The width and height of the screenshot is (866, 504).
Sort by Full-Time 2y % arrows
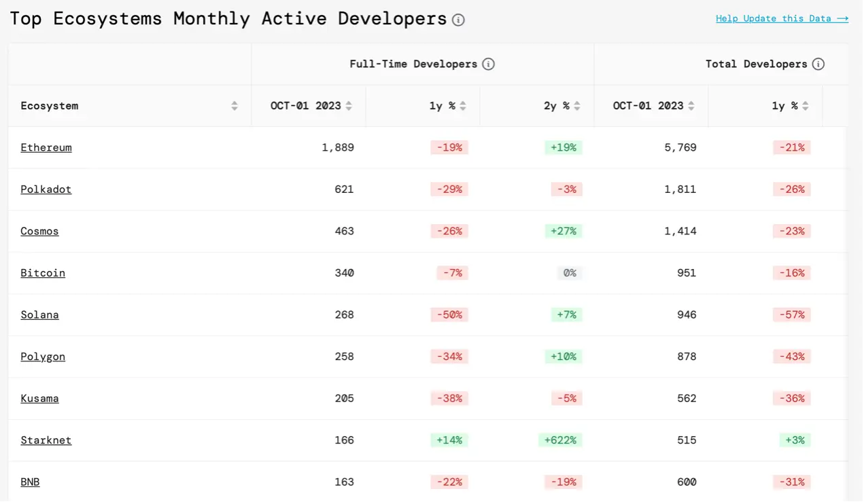click(577, 106)
